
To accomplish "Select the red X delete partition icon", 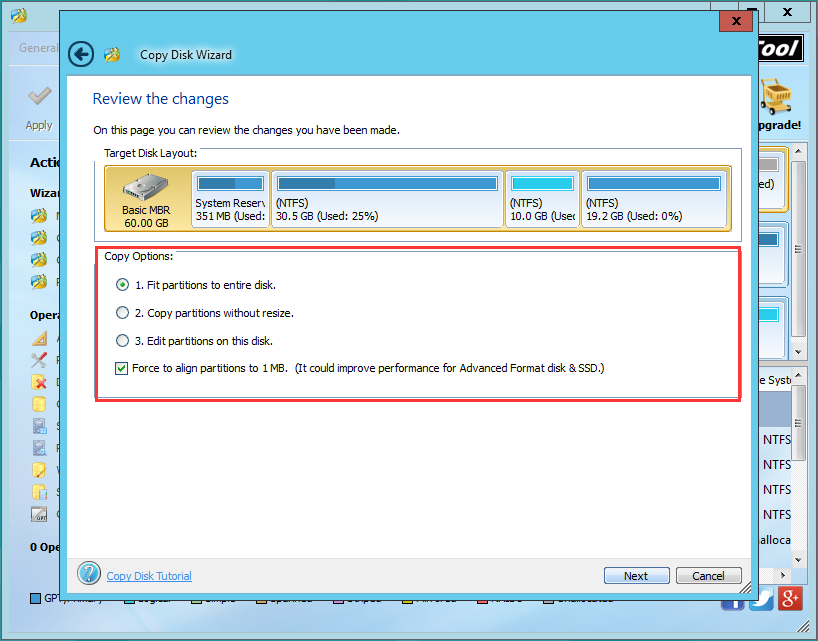I will (x=37, y=382).
